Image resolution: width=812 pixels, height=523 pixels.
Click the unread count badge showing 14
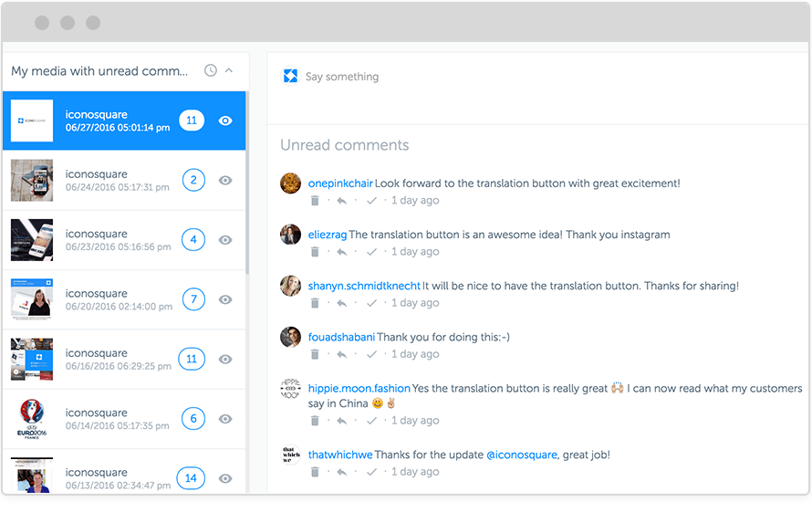pos(191,478)
